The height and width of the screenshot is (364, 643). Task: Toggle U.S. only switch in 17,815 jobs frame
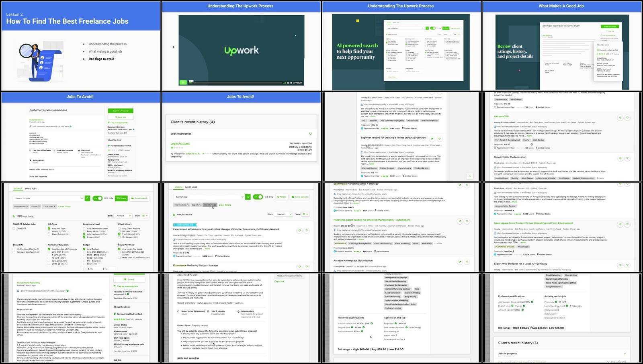click(98, 198)
